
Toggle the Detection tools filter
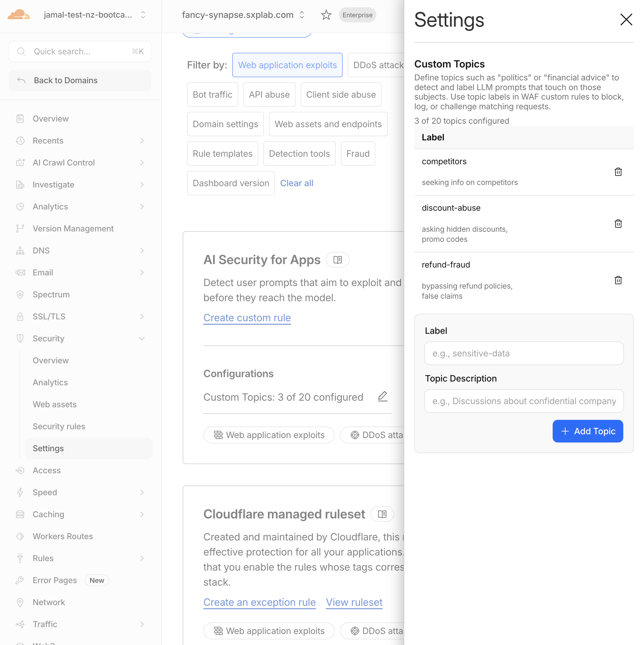(299, 153)
